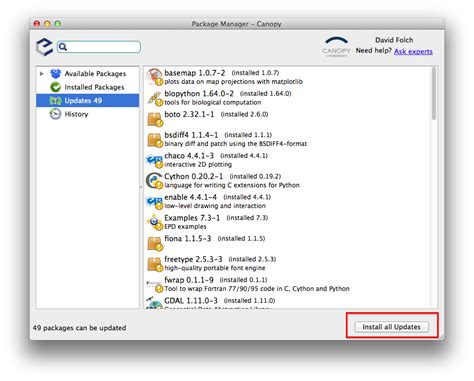Click the Cython package icon

[154, 181]
